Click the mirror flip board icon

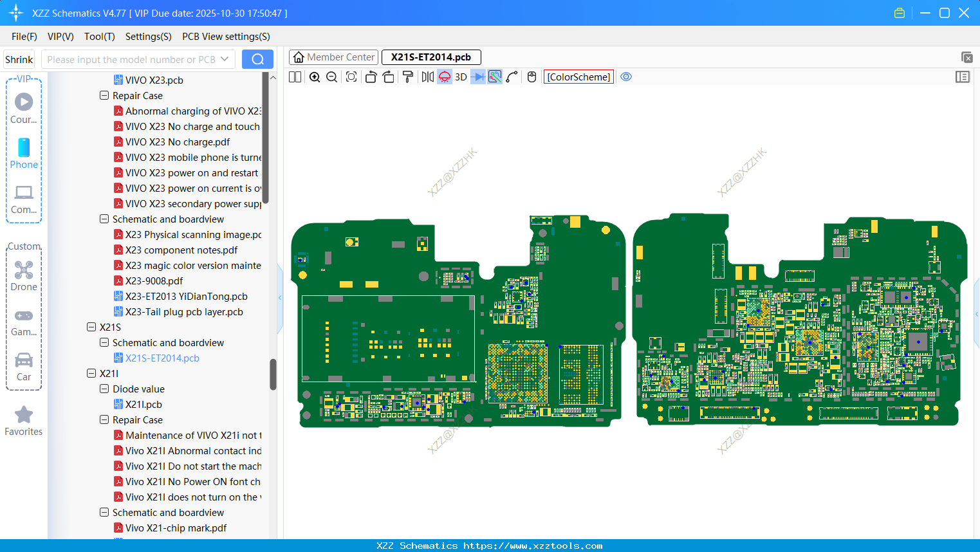(x=427, y=77)
